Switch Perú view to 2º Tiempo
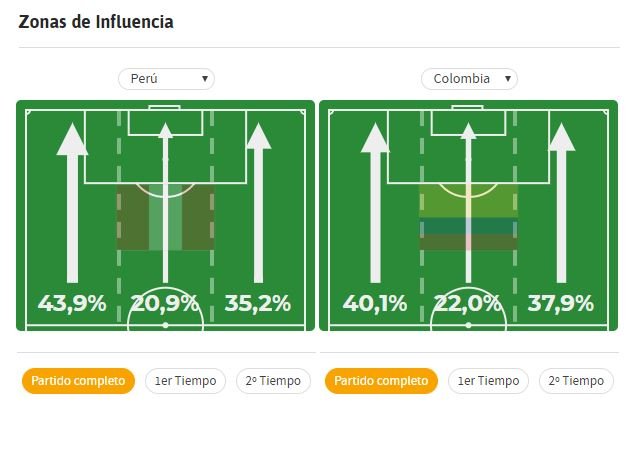Image resolution: width=640 pixels, height=460 pixels. pyautogui.click(x=273, y=381)
